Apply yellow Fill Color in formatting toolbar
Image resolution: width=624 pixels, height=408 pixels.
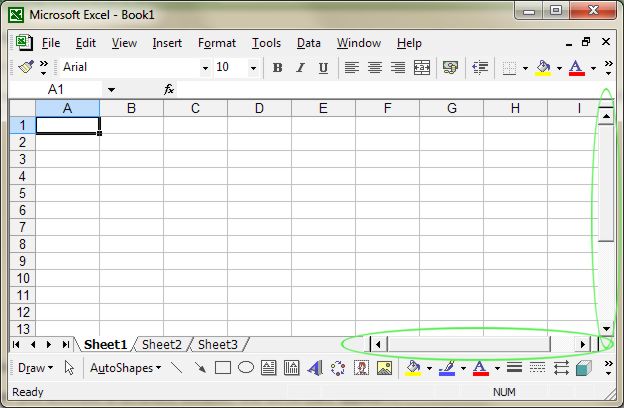click(x=544, y=68)
